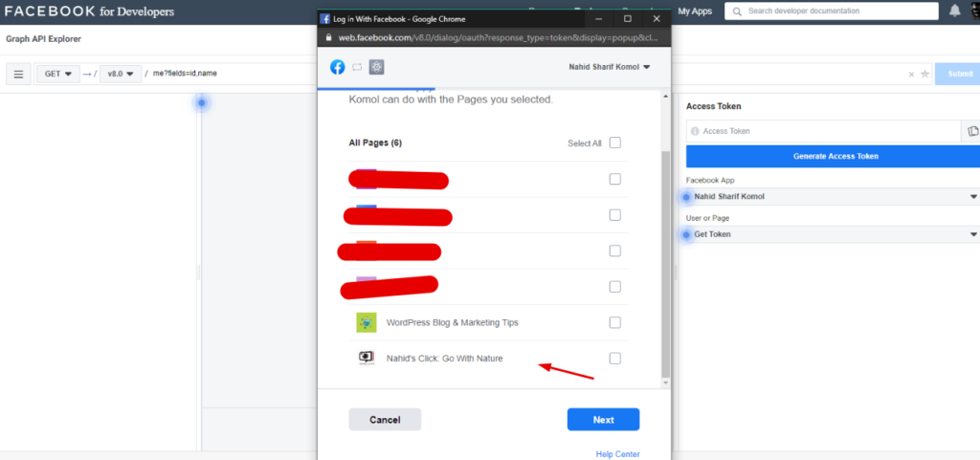
Task: Open the GET method dropdown
Action: (58, 74)
